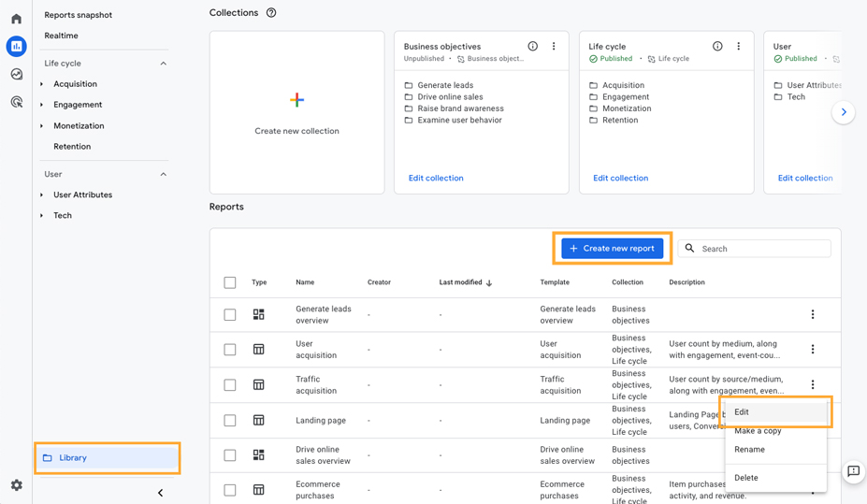Edit collection for Business objectives
867x504 pixels.
[436, 178]
